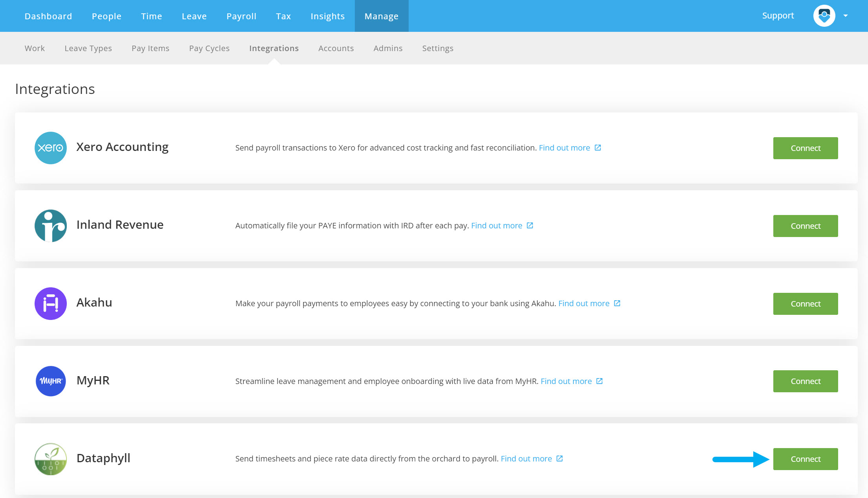Switch to the Pay Items tab

150,48
